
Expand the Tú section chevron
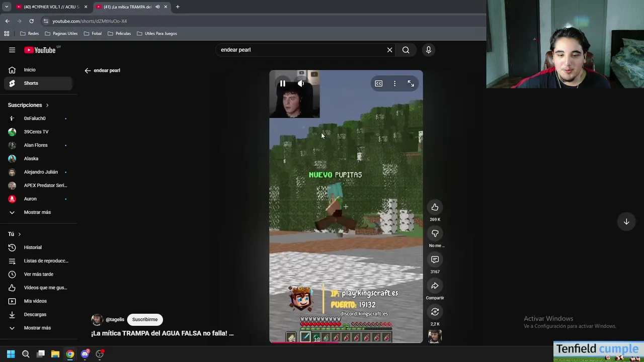[x=20, y=234]
